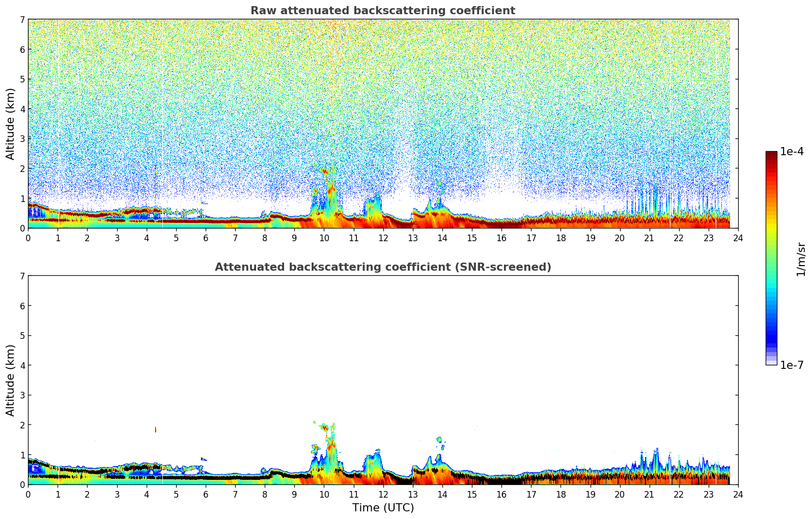Click hour 12 tick label on top plot's time axis

383,238
